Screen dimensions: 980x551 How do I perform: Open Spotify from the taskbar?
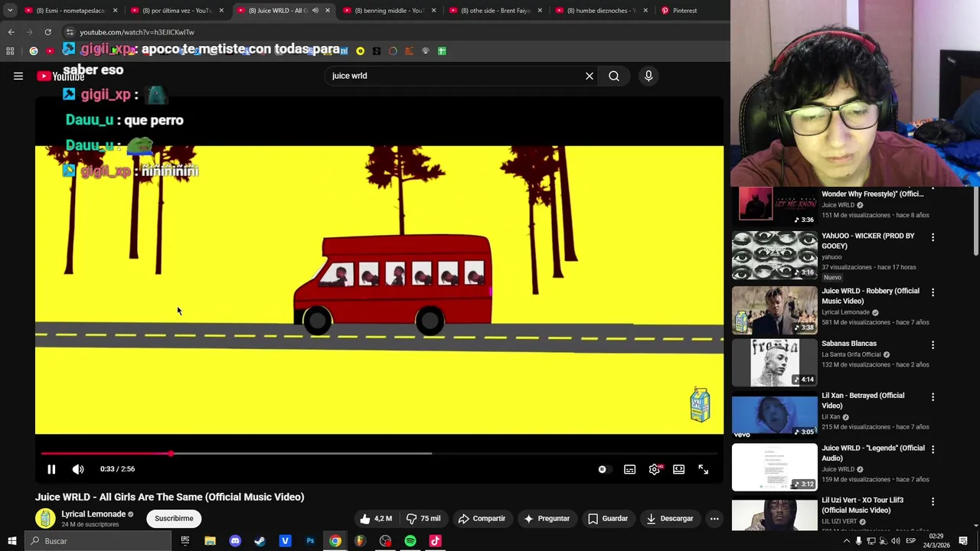click(410, 541)
